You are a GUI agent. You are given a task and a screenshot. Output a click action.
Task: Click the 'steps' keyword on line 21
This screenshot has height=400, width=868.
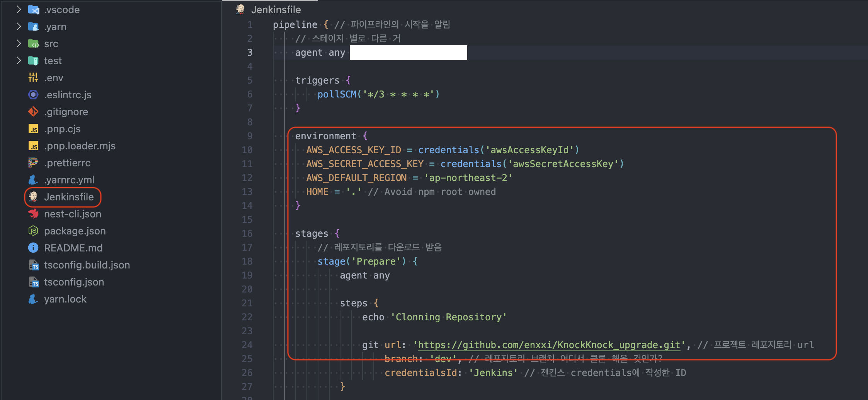354,303
